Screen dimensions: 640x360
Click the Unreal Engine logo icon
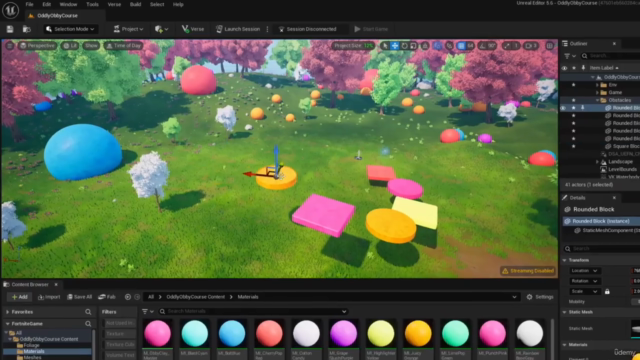pyautogui.click(x=10, y=10)
